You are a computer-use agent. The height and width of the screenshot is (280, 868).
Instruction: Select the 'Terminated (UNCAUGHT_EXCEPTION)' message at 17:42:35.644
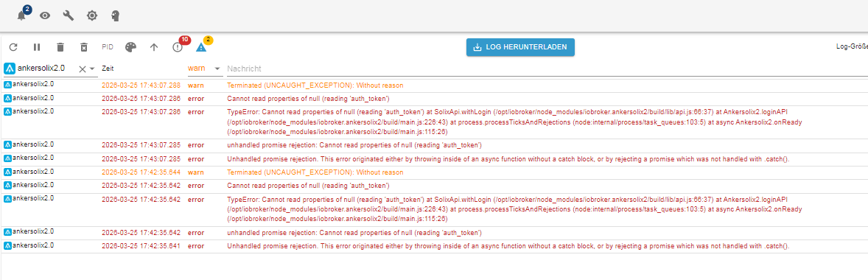315,172
